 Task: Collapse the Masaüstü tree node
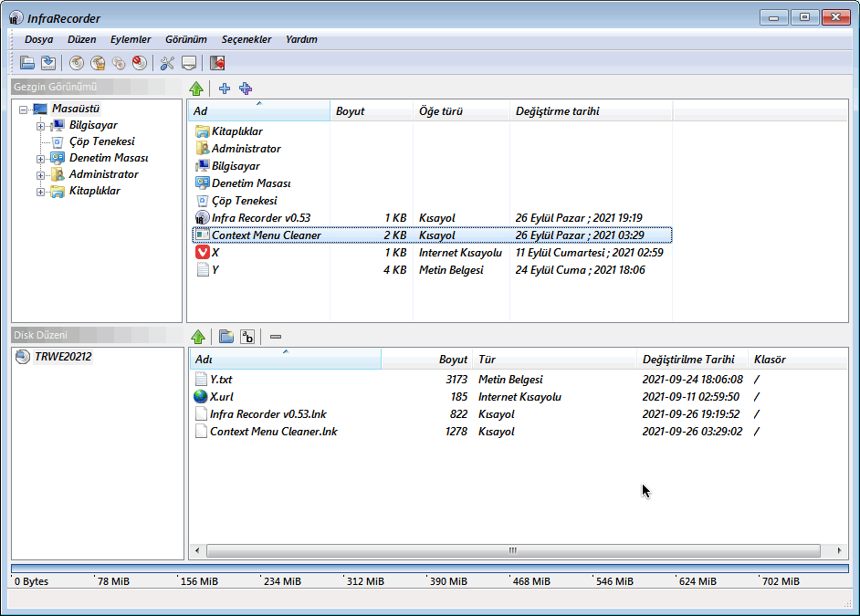pos(23,110)
